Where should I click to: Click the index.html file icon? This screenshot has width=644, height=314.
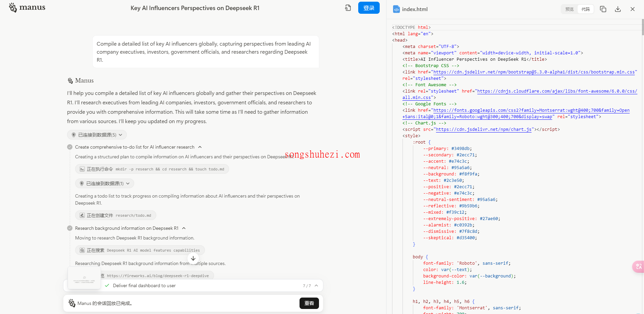tap(396, 9)
